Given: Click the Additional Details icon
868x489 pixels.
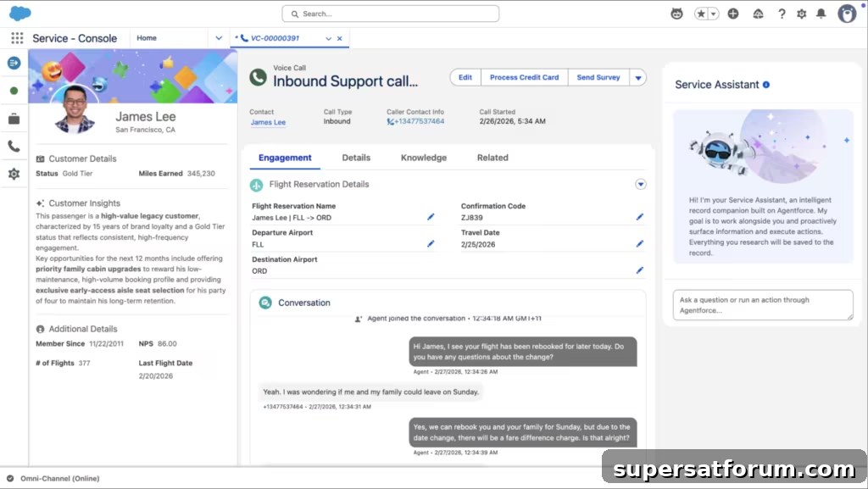Looking at the screenshot, I should [x=40, y=329].
